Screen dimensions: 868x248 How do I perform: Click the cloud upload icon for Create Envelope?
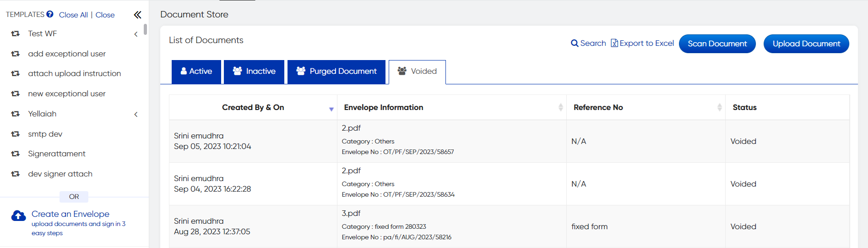click(19, 215)
